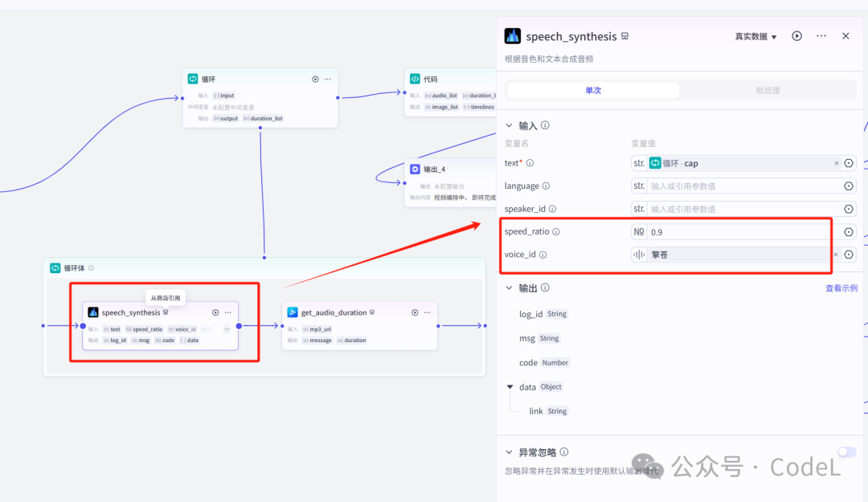
Task: Show info tooltip for speed_ratio parameter
Action: [x=556, y=232]
